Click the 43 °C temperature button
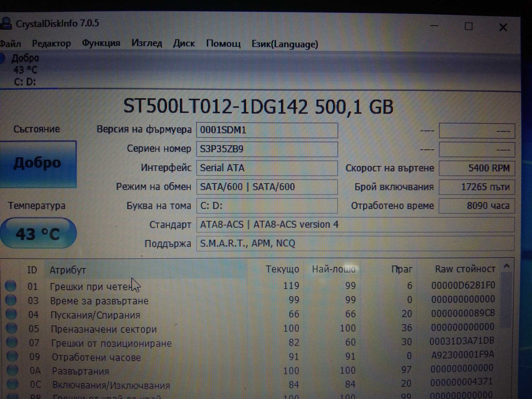 pyautogui.click(x=38, y=233)
